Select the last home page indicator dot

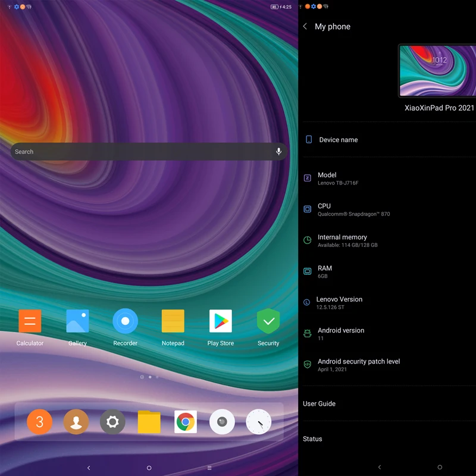click(x=157, y=377)
